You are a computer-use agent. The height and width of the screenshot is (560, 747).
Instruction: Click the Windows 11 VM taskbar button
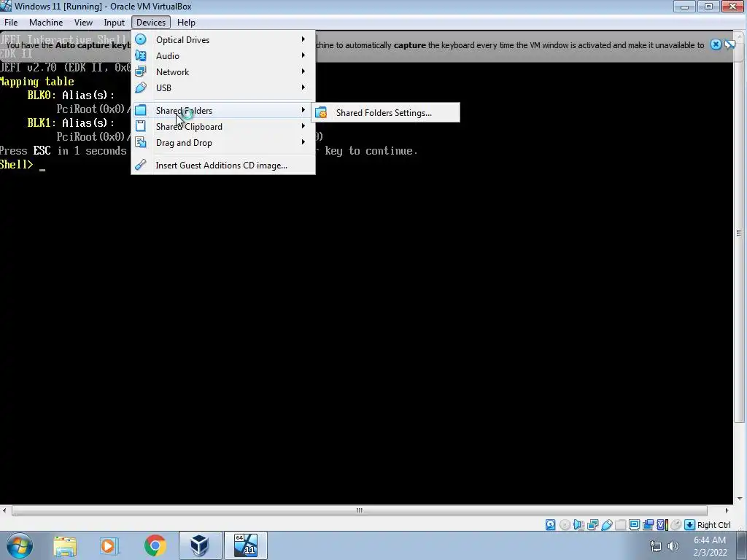pyautogui.click(x=246, y=545)
